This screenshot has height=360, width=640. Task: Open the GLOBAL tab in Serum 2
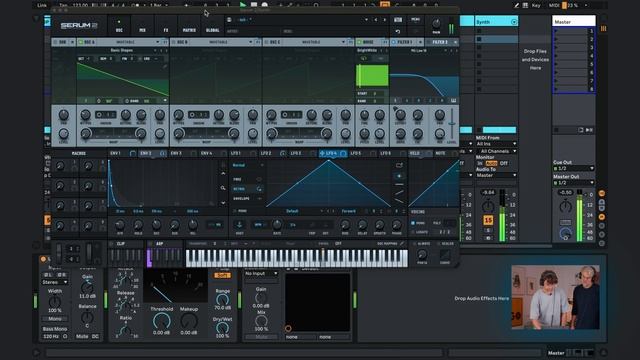213,26
